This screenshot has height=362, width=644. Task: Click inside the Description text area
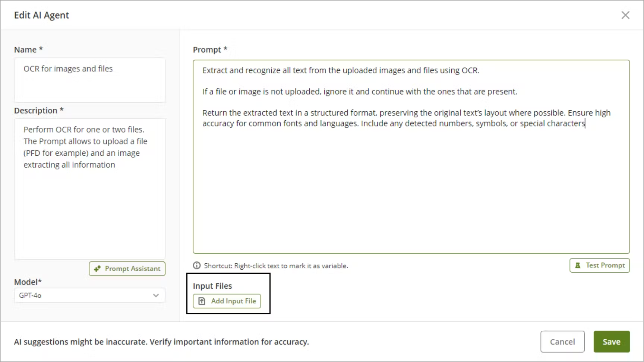89,189
